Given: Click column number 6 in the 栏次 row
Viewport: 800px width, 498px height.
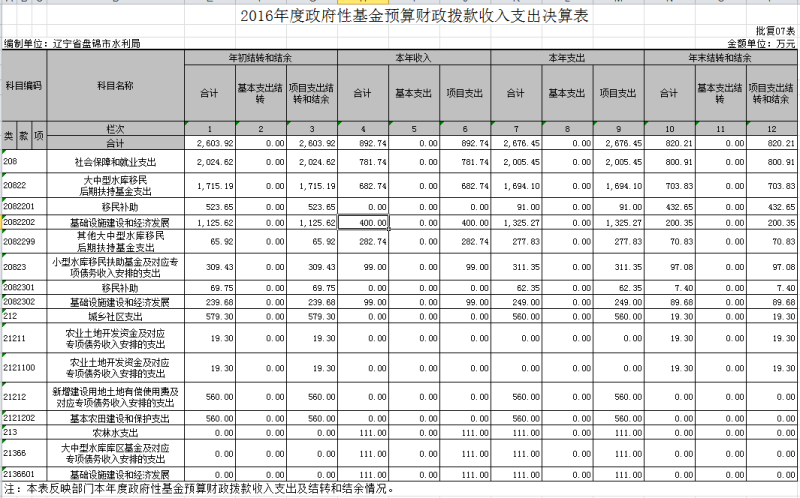Looking at the screenshot, I should click(465, 129).
